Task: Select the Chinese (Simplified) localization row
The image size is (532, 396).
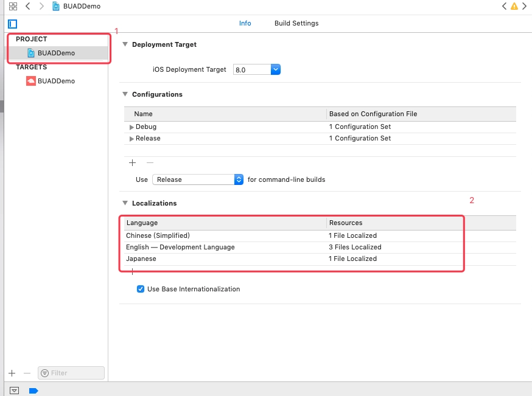Action: (320, 235)
